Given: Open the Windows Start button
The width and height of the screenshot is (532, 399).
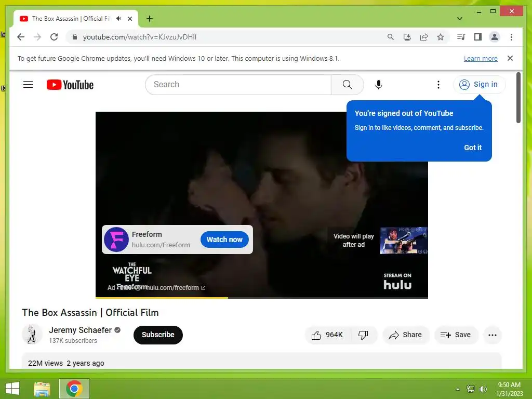Looking at the screenshot, I should tap(12, 389).
